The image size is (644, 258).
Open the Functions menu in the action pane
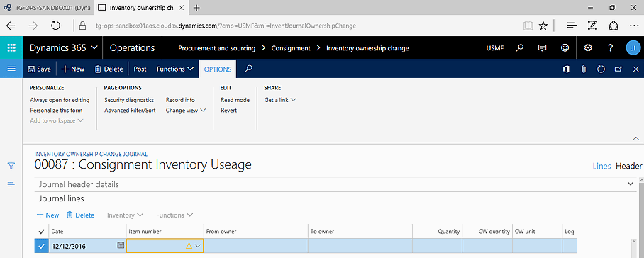pos(175,69)
